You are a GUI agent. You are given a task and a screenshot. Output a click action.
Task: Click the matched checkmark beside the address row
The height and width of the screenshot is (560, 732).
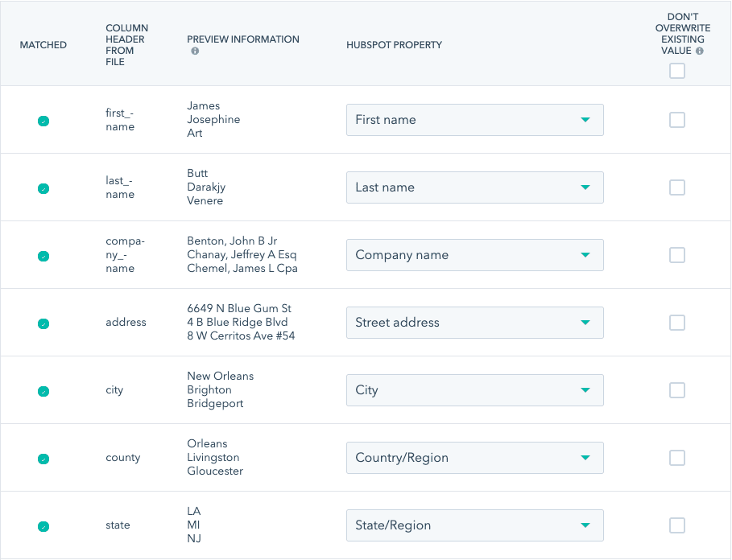(43, 322)
